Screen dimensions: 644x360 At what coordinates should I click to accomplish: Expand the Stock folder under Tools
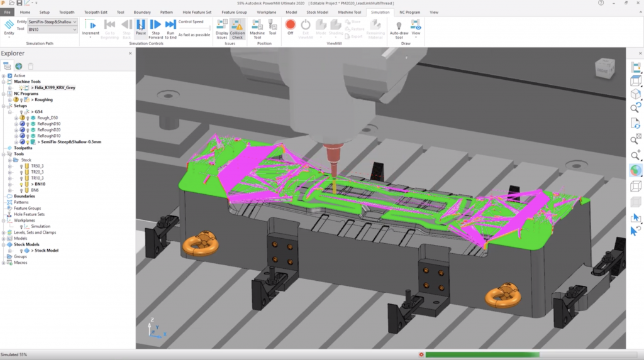point(10,160)
